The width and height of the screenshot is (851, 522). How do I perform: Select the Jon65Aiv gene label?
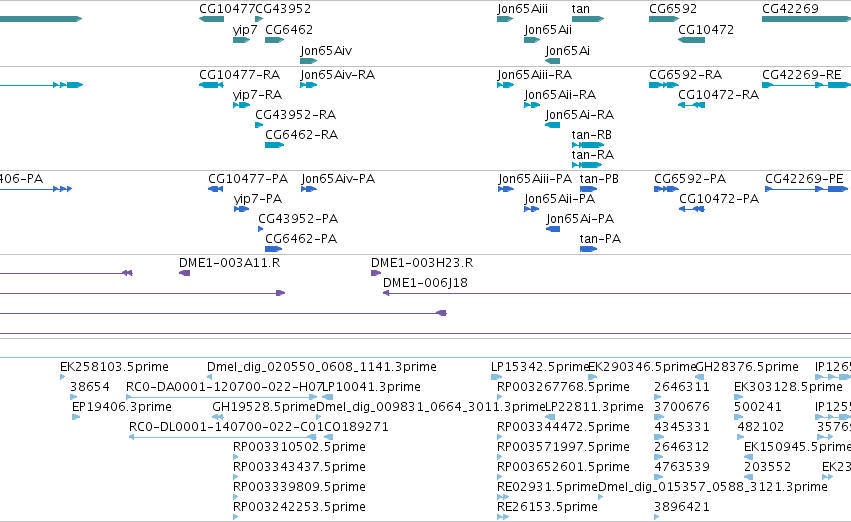[x=326, y=50]
